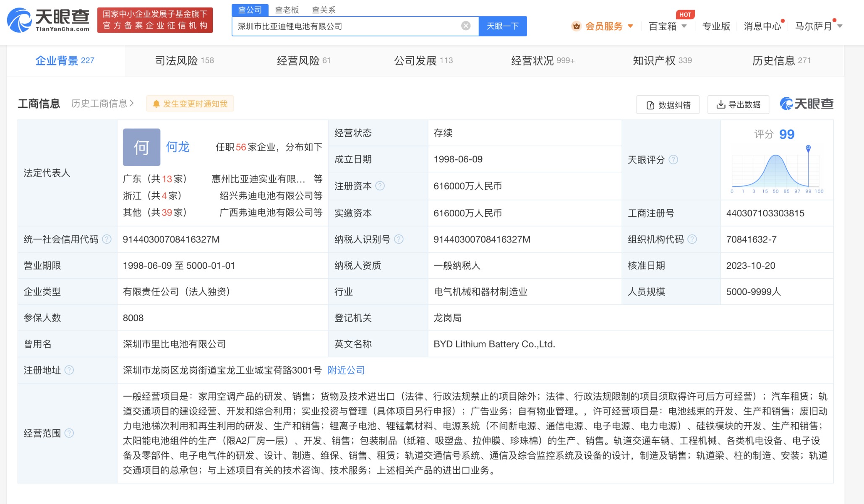This screenshot has height=504, width=864.
Task: Open 数据纠错 to report data errors
Action: pos(667,104)
